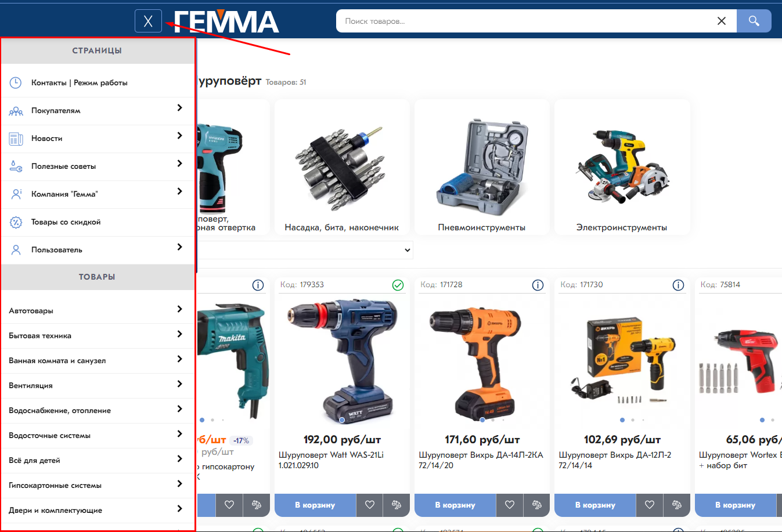Open Пневмоинструменты category thumbnail
This screenshot has height=532, width=782.
coord(481,168)
